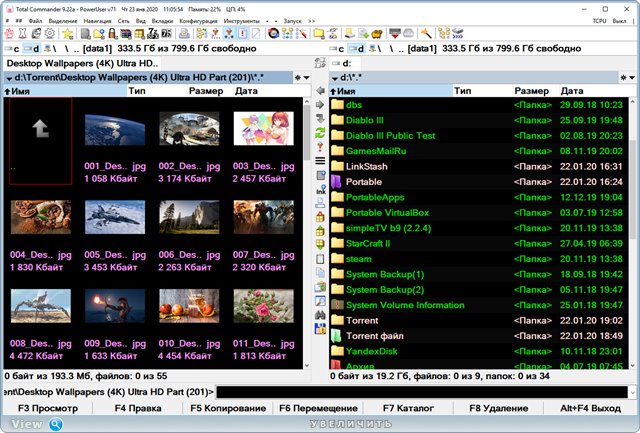Click the F4 Правка button
This screenshot has height=433, width=640.
pyautogui.click(x=138, y=408)
